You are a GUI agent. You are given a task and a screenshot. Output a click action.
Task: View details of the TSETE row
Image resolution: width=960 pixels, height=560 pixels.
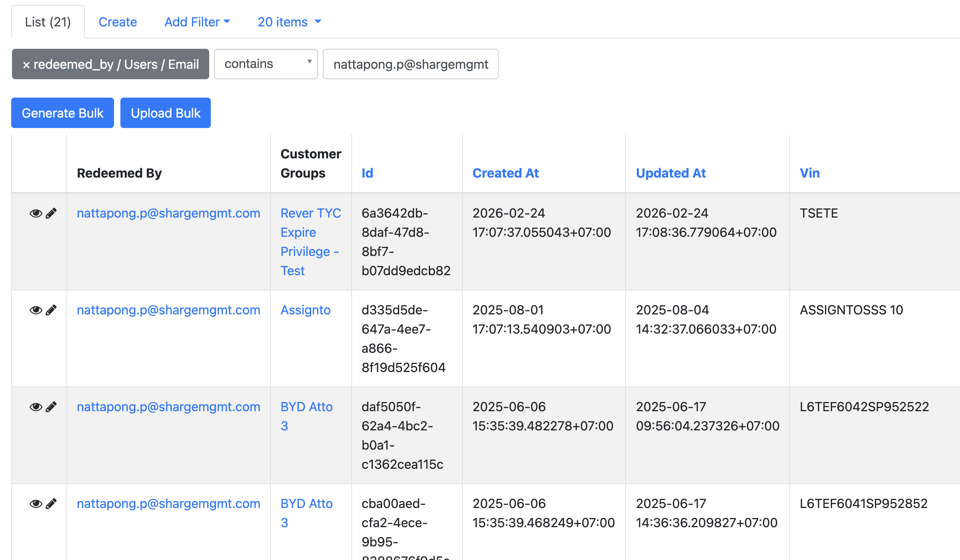pyautogui.click(x=36, y=214)
